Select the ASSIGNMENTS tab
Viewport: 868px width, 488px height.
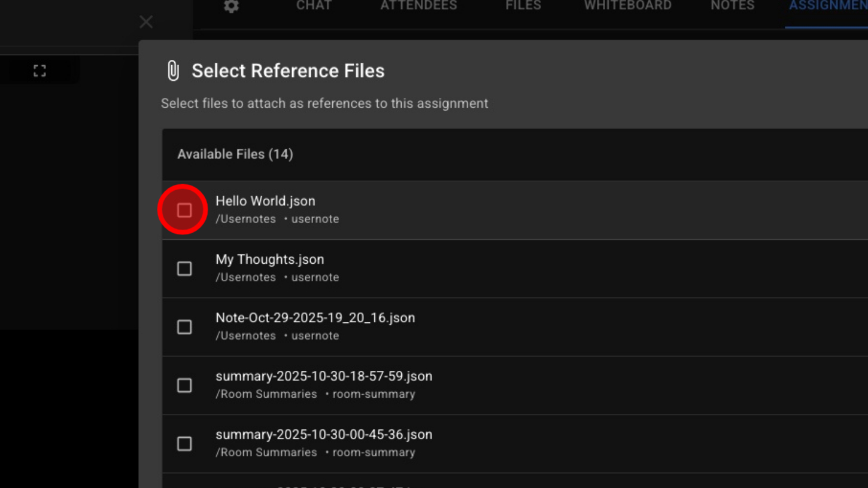pyautogui.click(x=827, y=6)
